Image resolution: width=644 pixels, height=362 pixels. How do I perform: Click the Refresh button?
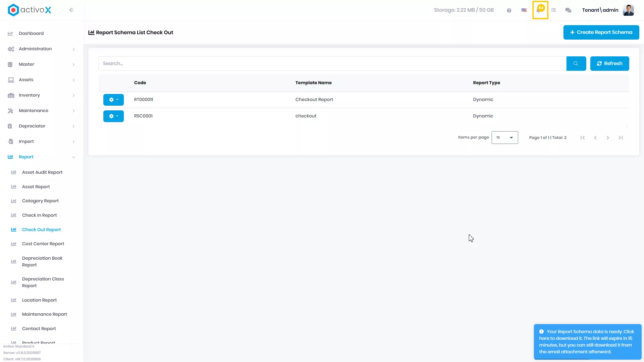[x=609, y=63]
